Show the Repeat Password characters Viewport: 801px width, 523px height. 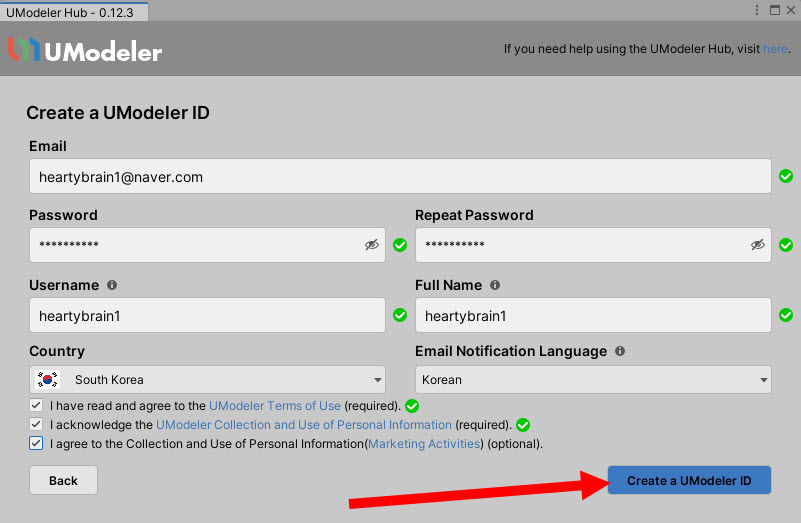click(x=758, y=245)
